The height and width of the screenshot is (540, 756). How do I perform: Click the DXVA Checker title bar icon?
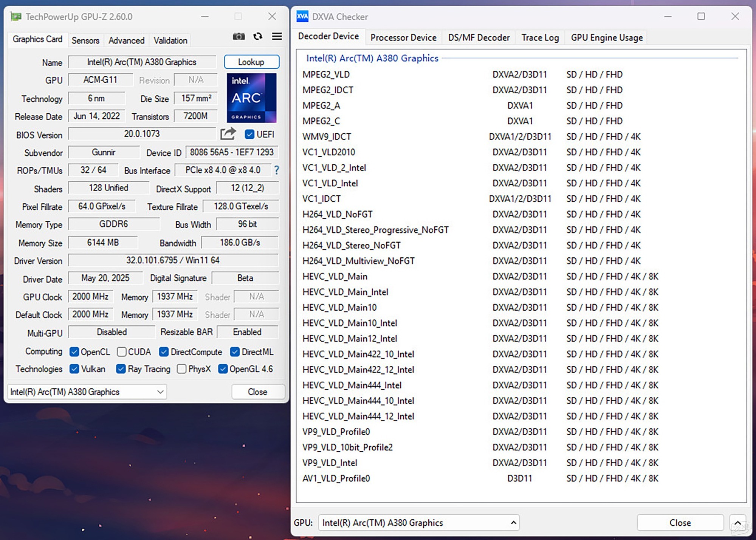[x=302, y=17]
